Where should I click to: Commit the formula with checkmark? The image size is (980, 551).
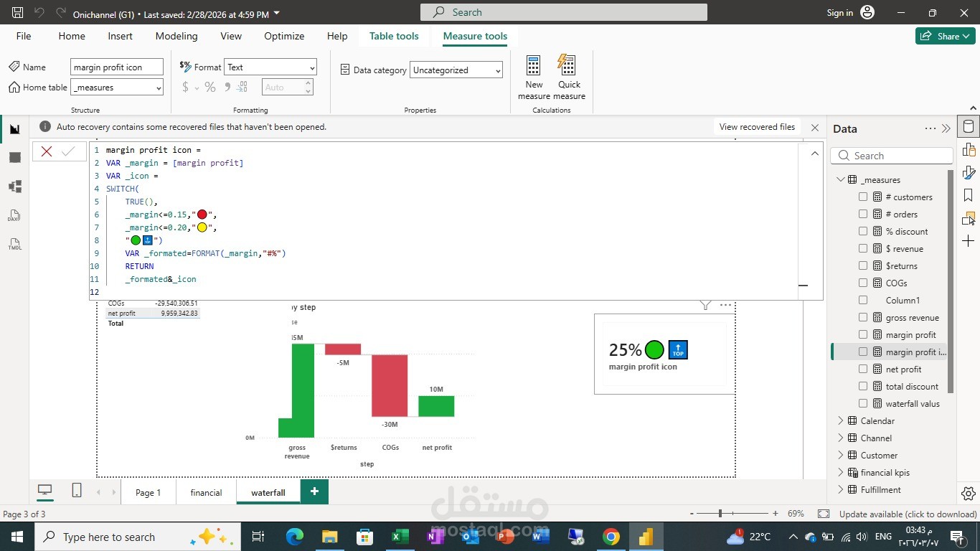[x=69, y=151]
